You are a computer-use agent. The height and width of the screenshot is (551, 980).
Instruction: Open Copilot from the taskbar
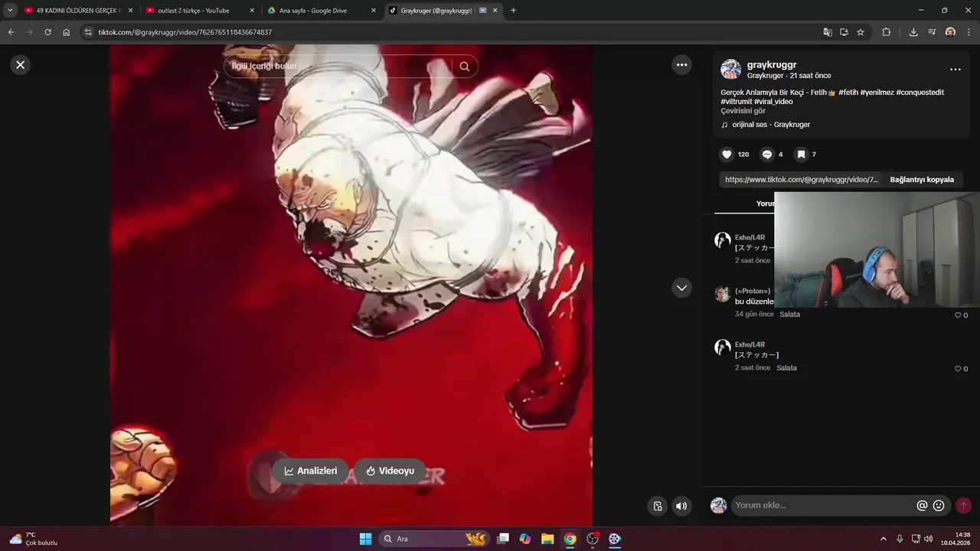point(525,539)
